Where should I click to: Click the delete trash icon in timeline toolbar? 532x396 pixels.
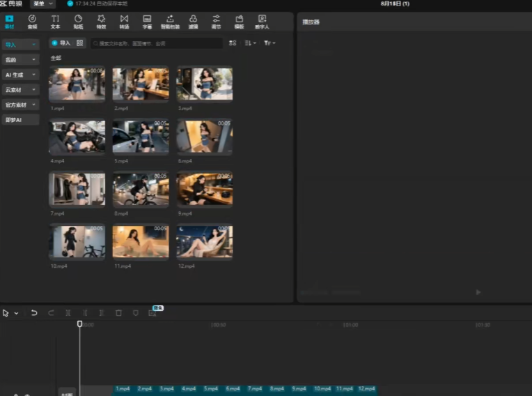point(118,313)
